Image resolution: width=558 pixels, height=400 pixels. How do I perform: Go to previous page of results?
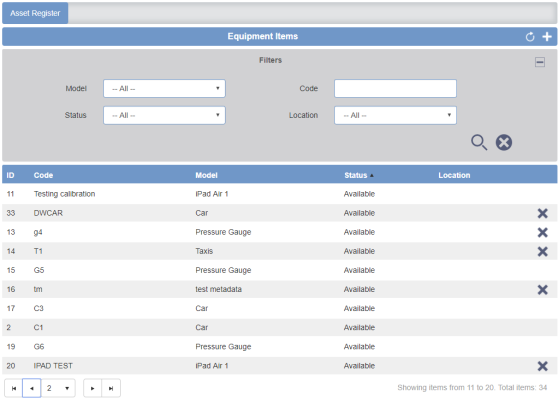[x=32, y=388]
